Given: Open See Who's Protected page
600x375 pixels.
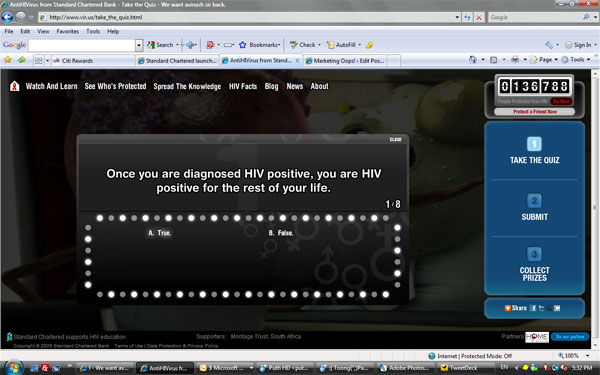Looking at the screenshot, I should (115, 86).
